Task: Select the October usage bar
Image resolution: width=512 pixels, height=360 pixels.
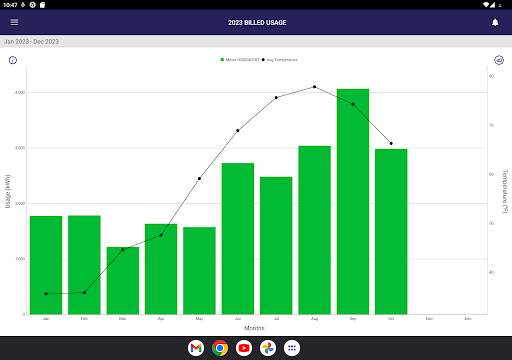Action: tap(391, 231)
